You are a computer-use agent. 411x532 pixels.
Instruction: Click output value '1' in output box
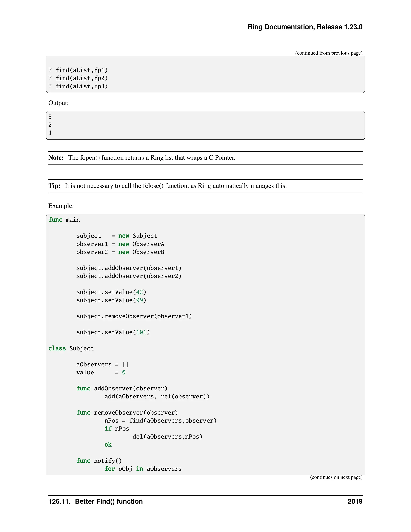[50, 133]
